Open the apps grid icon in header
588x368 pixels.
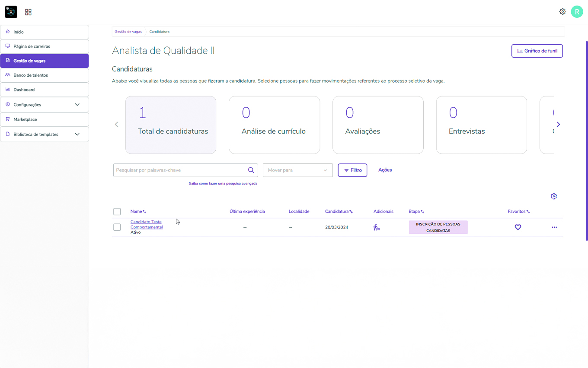click(x=28, y=12)
